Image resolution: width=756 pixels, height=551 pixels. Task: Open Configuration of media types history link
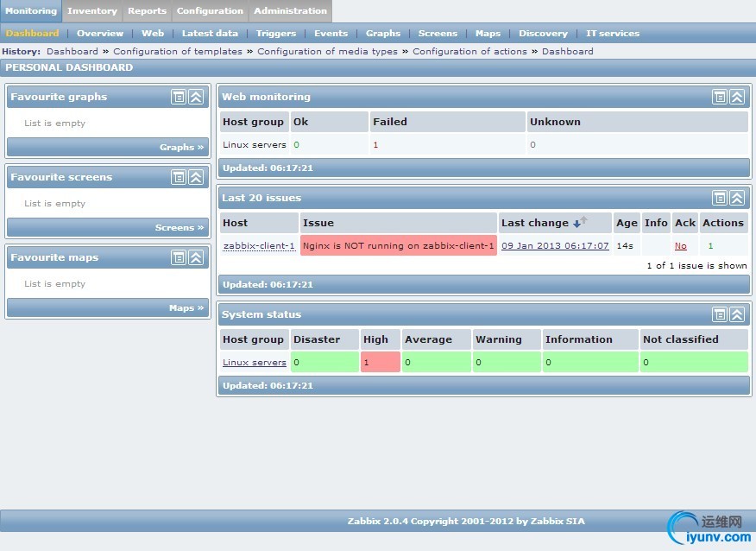pyautogui.click(x=327, y=51)
